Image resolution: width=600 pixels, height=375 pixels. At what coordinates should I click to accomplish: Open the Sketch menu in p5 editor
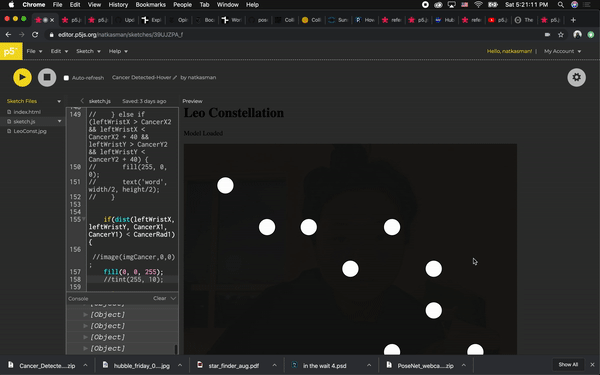(88, 51)
